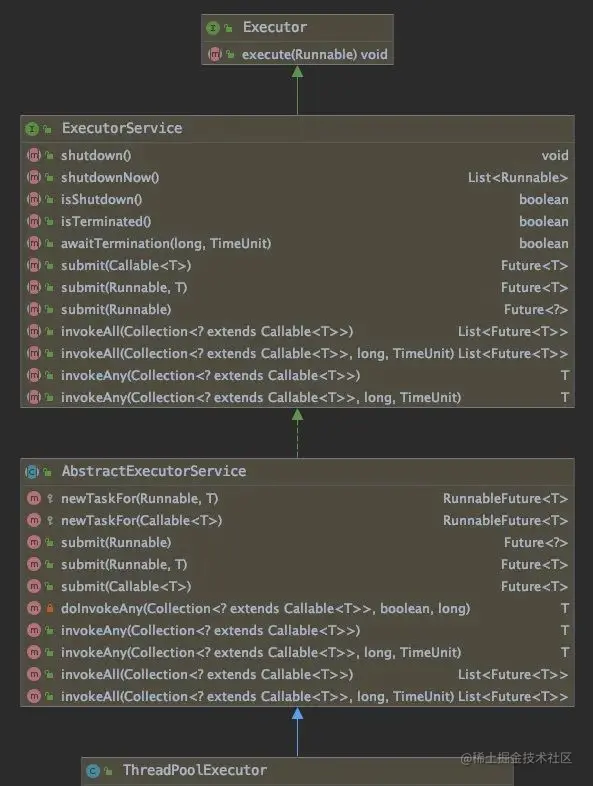Viewport: 593px width, 786px height.
Task: Click the Executor node title
Action: 275,27
